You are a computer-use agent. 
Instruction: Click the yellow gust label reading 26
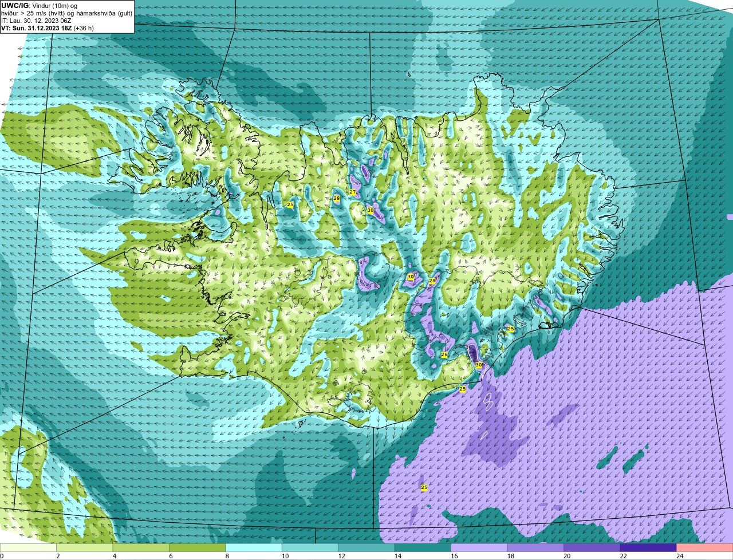coord(444,355)
